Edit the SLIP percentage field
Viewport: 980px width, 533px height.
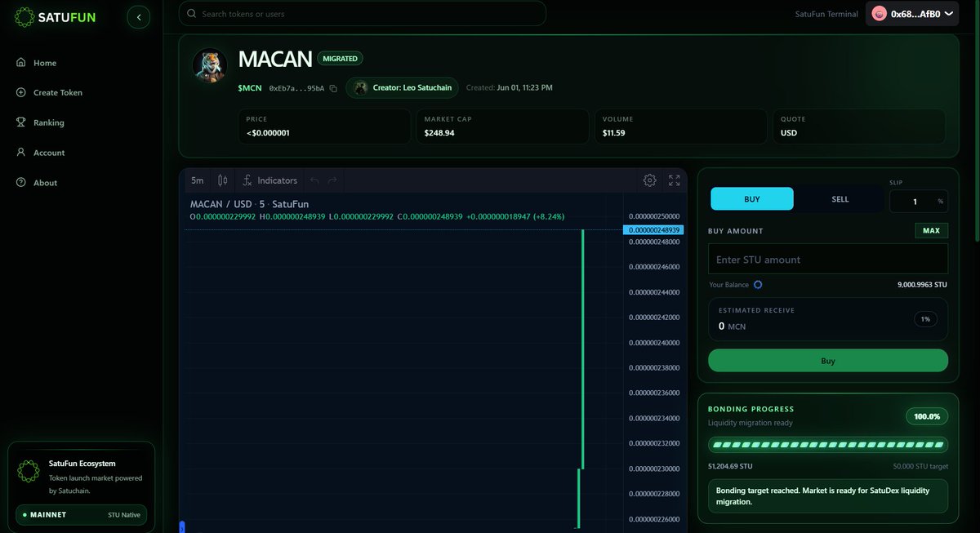(919, 201)
